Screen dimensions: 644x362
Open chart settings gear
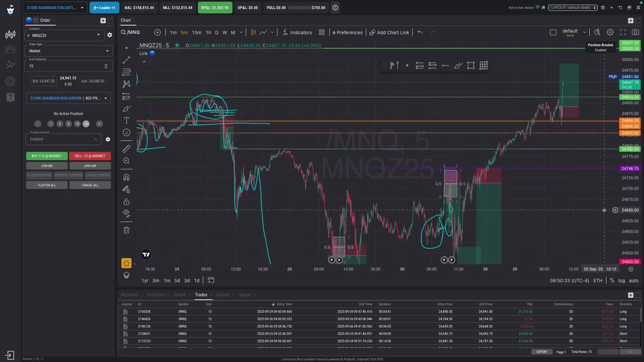click(x=610, y=32)
